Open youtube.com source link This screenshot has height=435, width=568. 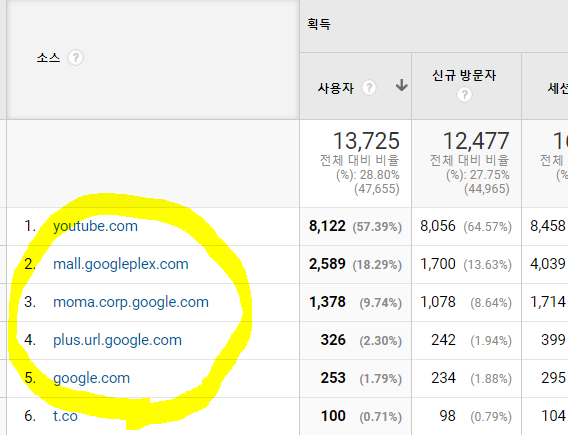tap(95, 226)
